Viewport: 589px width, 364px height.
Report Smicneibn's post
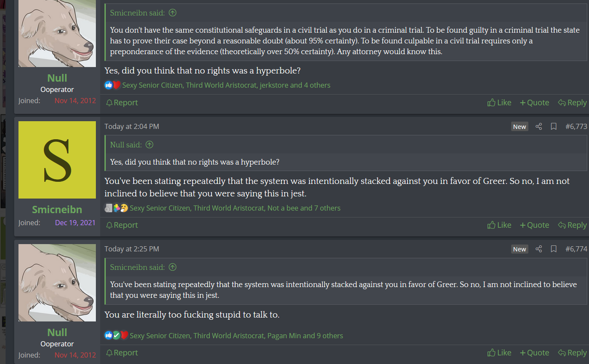pyautogui.click(x=122, y=225)
